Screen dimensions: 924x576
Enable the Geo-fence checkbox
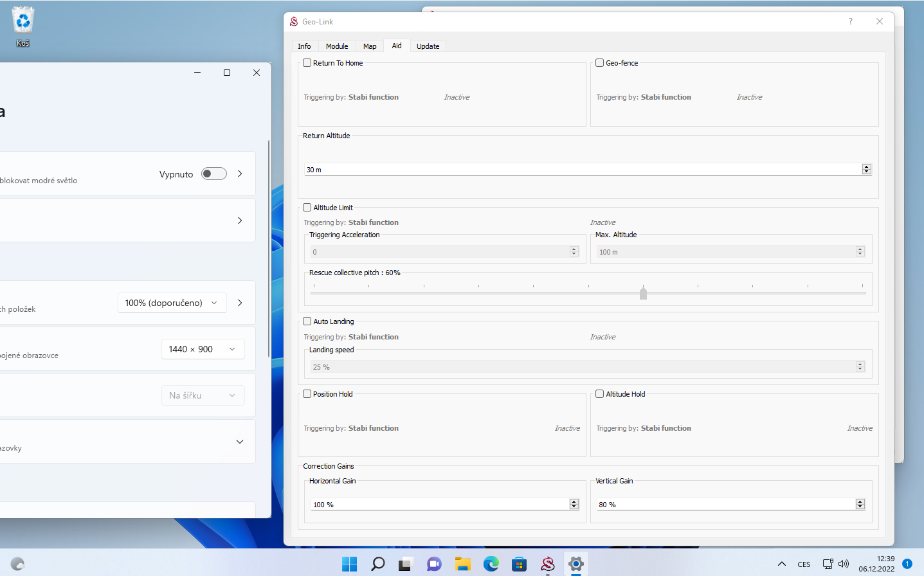tap(600, 63)
